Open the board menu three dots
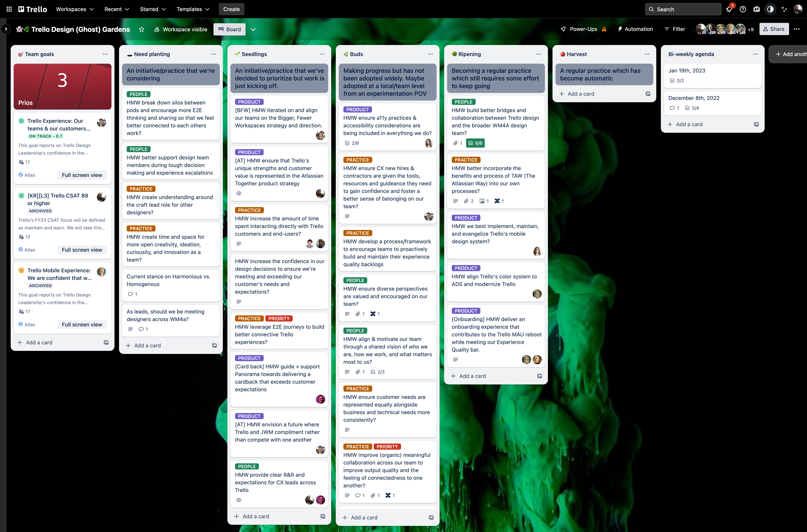This screenshot has height=532, width=807. tap(797, 29)
